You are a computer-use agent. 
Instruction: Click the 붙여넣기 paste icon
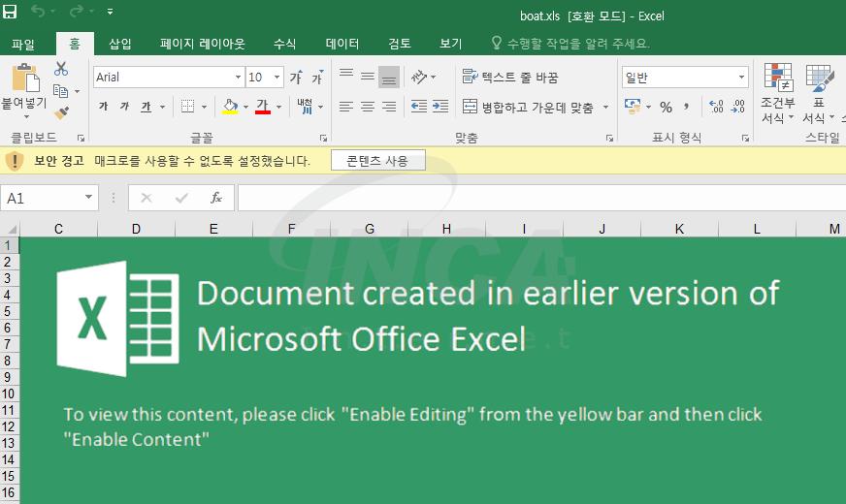click(25, 79)
